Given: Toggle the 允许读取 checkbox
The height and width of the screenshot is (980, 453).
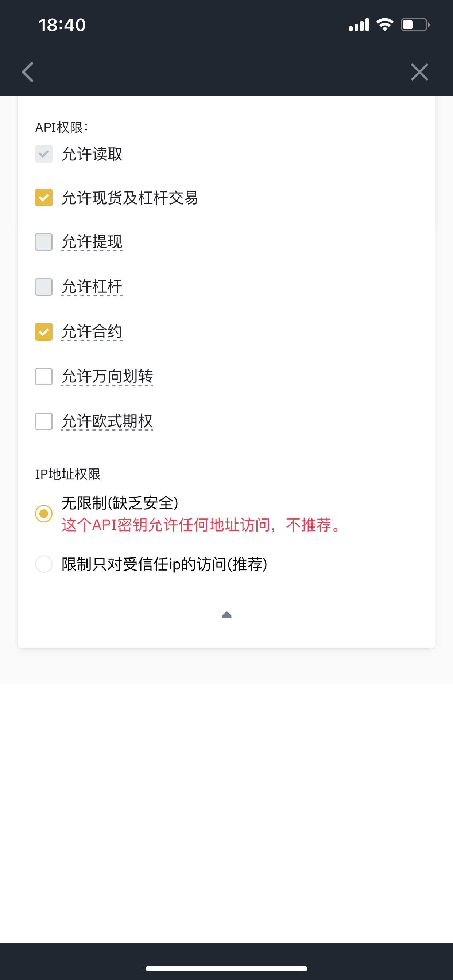Looking at the screenshot, I should coord(44,154).
